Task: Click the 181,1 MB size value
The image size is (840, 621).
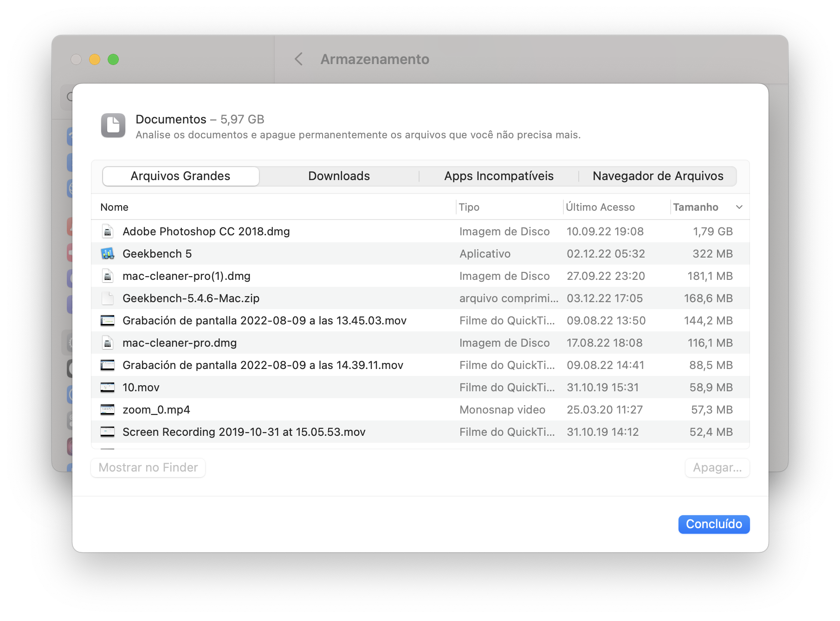Action: point(710,276)
